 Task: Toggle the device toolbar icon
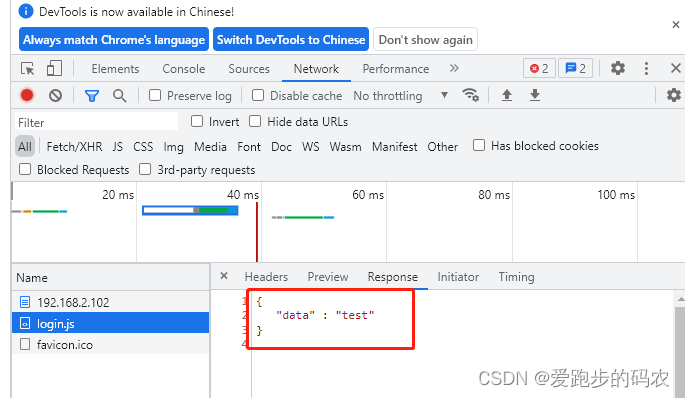(55, 69)
